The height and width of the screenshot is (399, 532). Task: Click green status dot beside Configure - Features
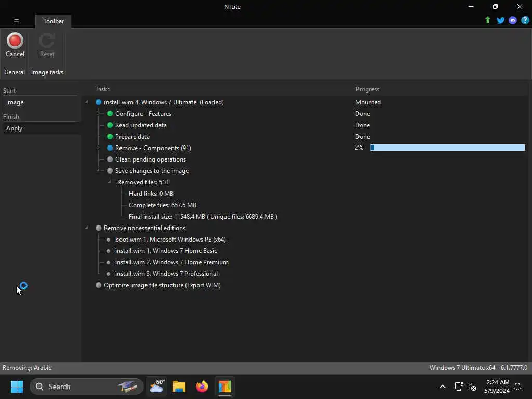(x=110, y=114)
